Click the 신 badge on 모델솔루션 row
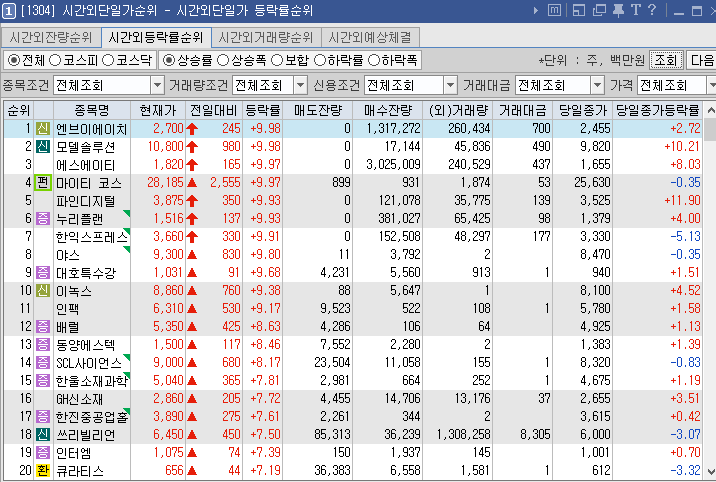Screen dimensions: 716x482 [x=43, y=147]
